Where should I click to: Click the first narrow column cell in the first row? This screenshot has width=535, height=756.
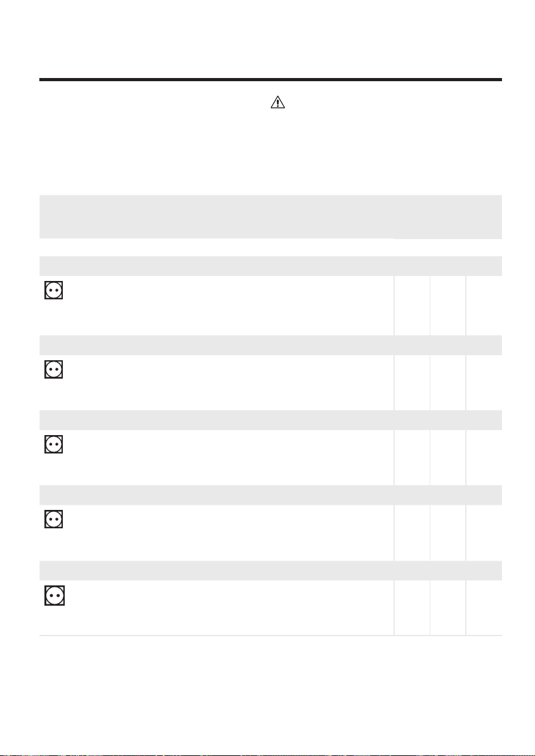point(412,306)
